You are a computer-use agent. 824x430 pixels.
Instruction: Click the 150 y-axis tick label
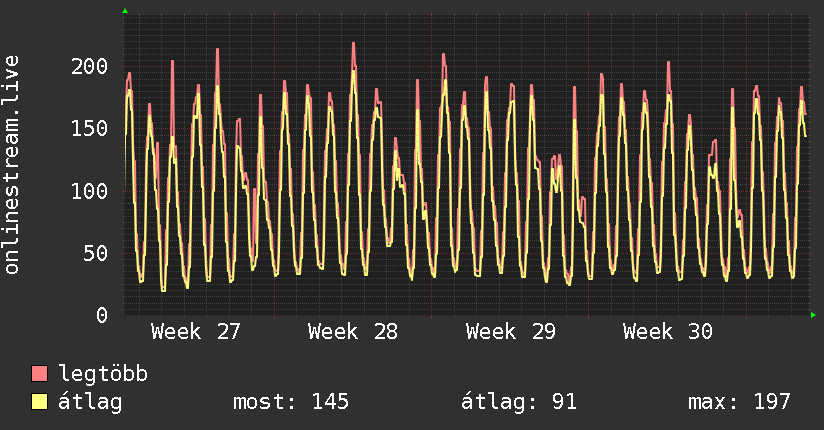tap(89, 128)
